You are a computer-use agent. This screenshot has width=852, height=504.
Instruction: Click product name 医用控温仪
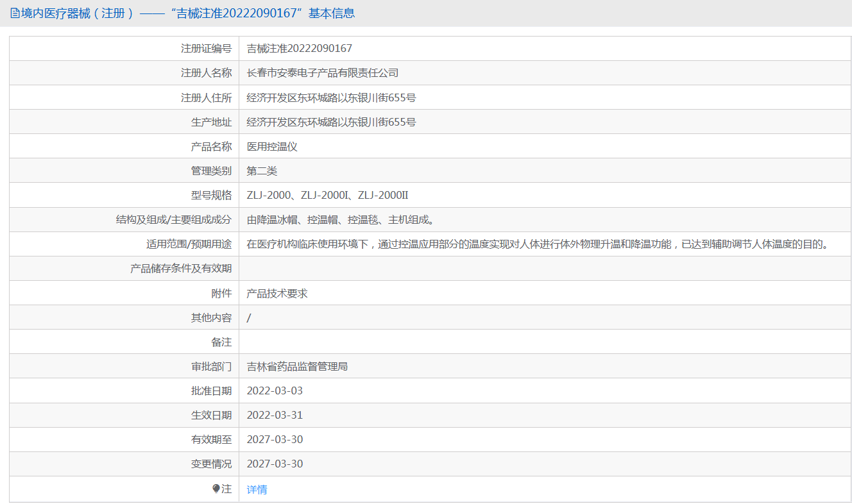[x=272, y=146]
